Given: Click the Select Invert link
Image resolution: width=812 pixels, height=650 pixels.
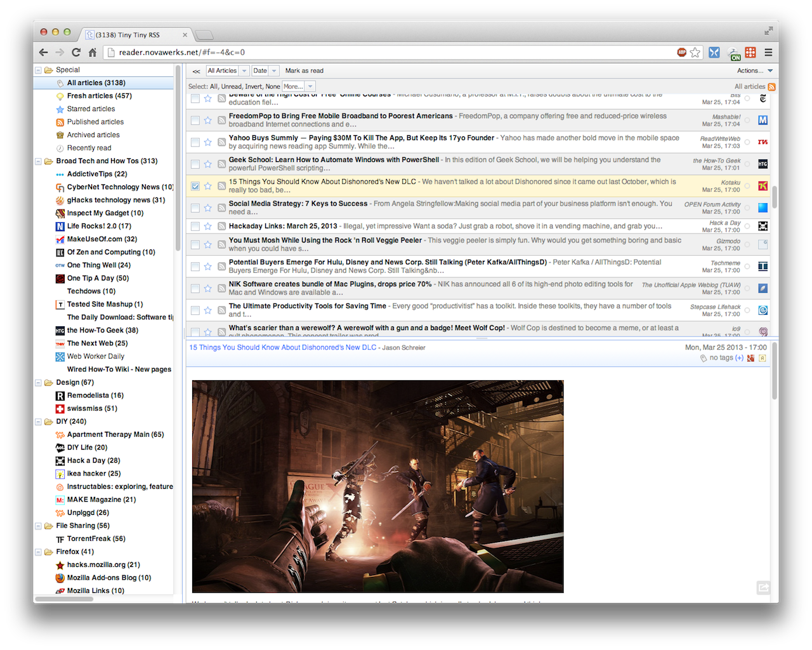Looking at the screenshot, I should click(254, 86).
